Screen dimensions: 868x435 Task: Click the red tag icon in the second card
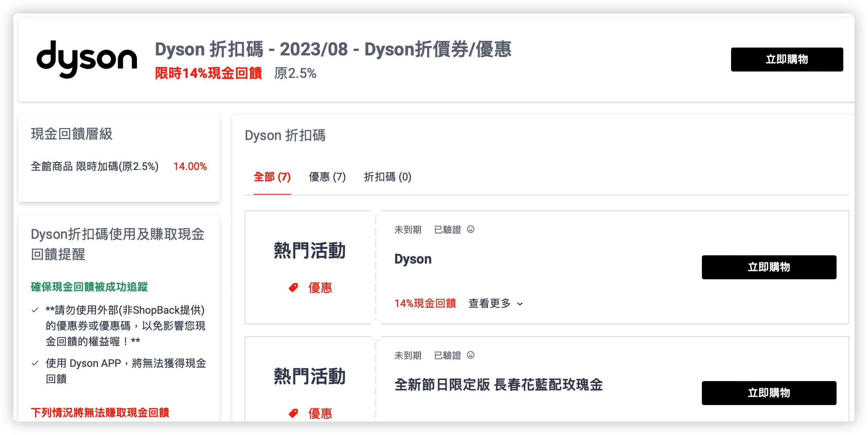click(293, 413)
